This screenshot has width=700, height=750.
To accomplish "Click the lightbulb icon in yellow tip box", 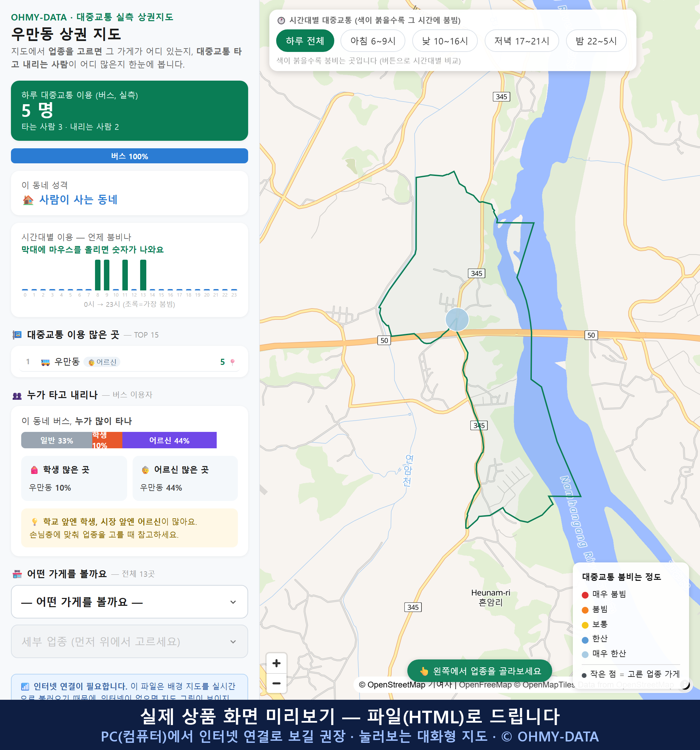I will [34, 522].
